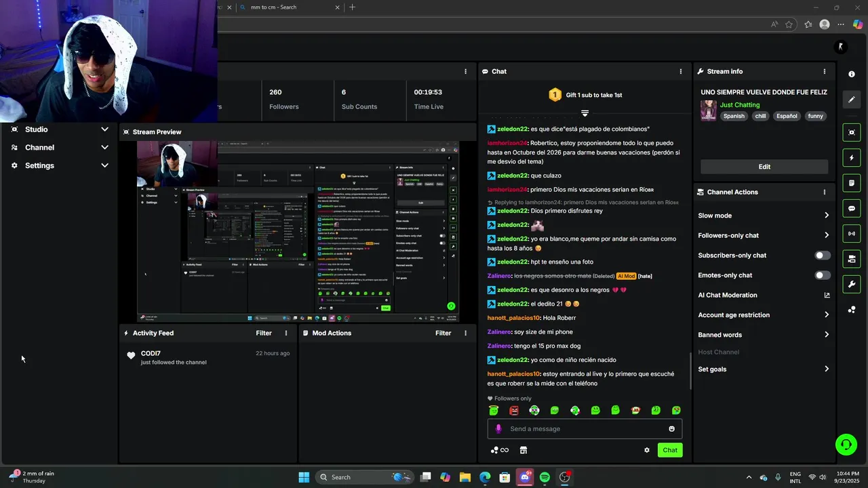
Task: Open stats bar three-dot menu
Action: (465, 71)
